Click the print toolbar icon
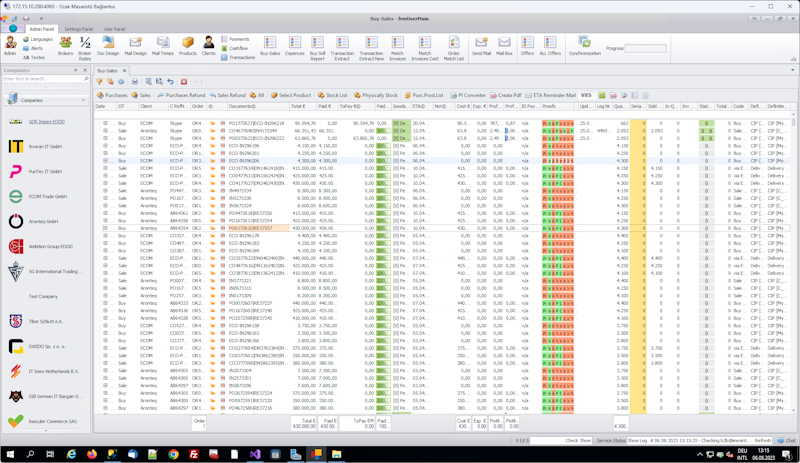Image resolution: width=800 pixels, height=463 pixels. (135, 82)
